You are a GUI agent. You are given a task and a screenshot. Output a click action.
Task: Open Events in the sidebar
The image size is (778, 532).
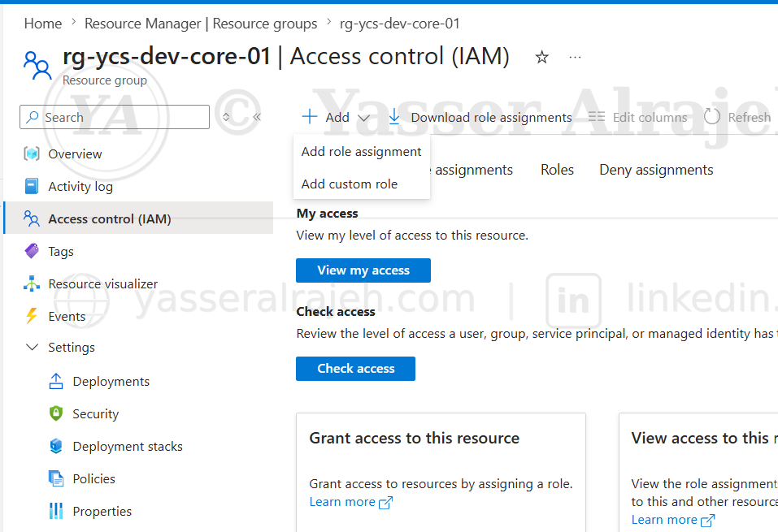click(x=67, y=316)
